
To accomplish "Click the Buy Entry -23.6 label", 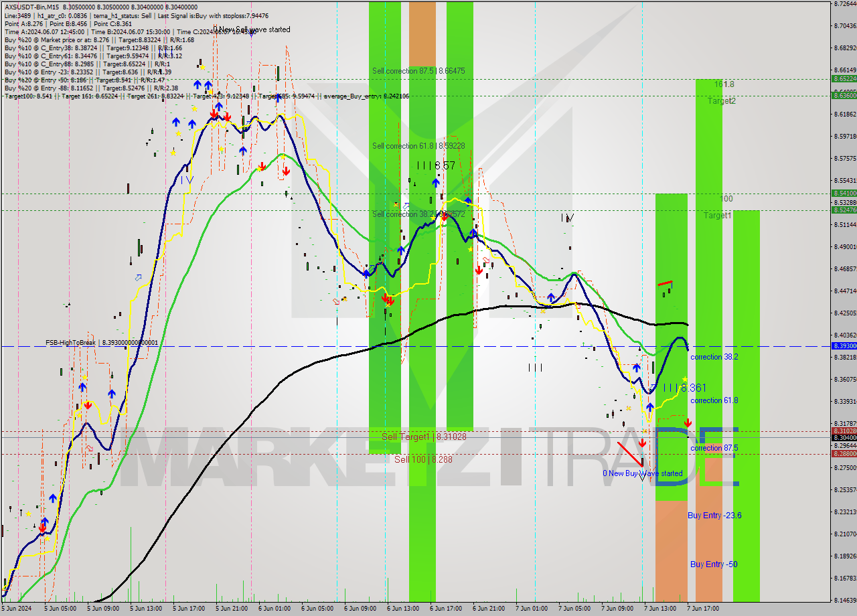I will click(x=714, y=516).
